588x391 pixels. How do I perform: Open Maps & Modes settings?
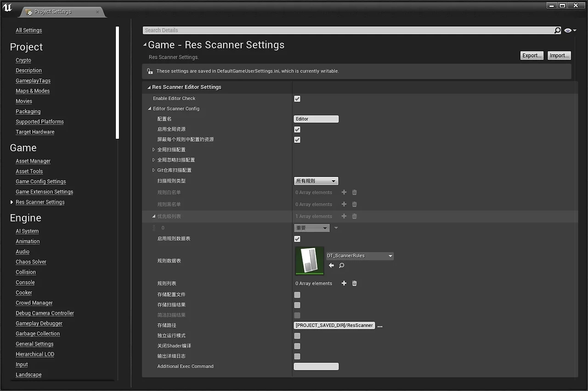pyautogui.click(x=33, y=91)
